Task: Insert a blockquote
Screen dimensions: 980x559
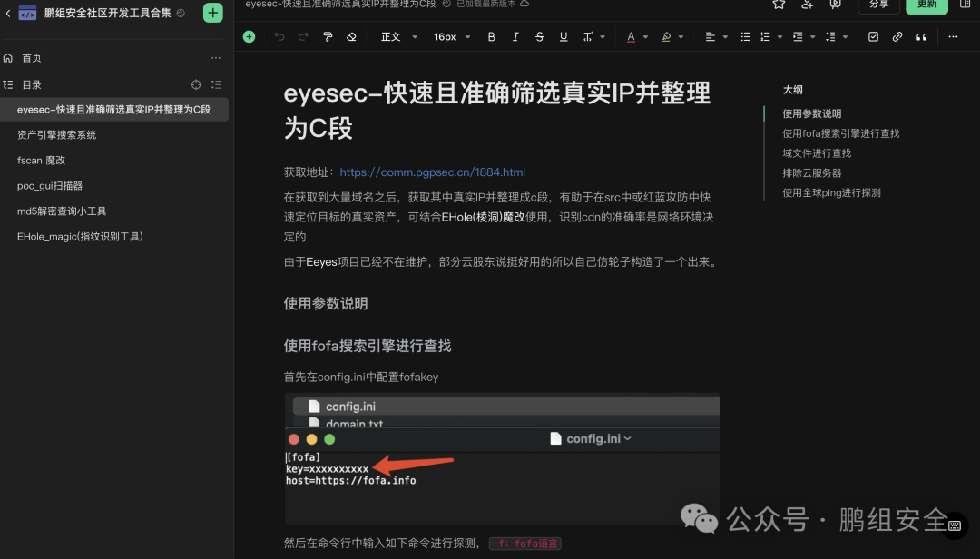Action: [x=921, y=37]
